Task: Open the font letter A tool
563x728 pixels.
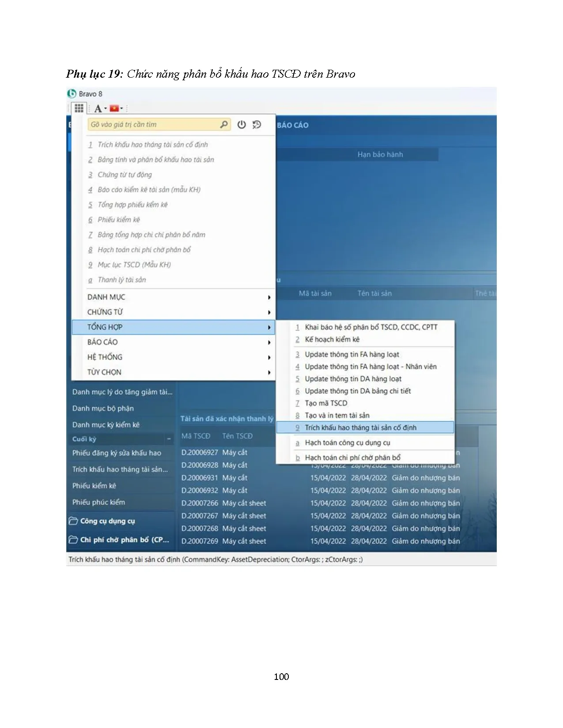Action: click(x=98, y=109)
